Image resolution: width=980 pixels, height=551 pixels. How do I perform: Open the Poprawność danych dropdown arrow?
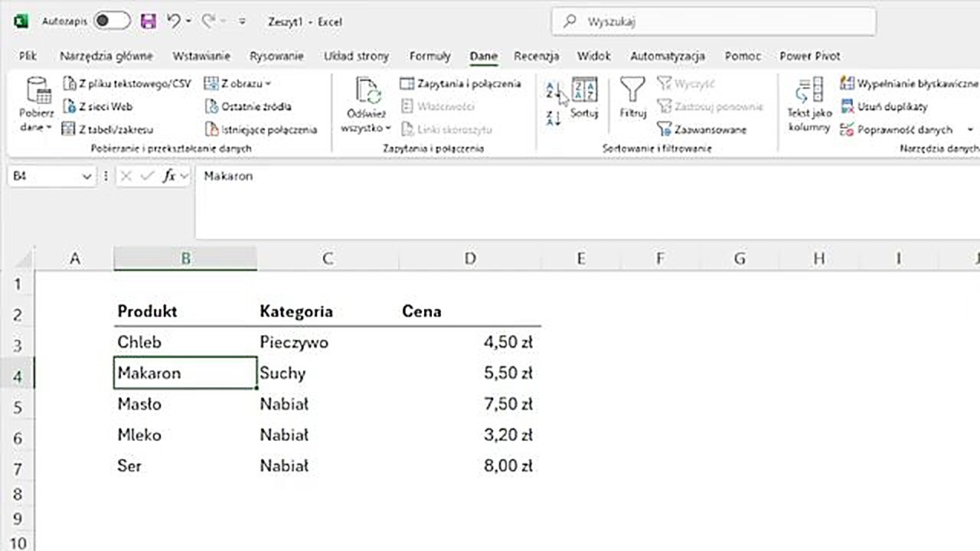pos(969,129)
